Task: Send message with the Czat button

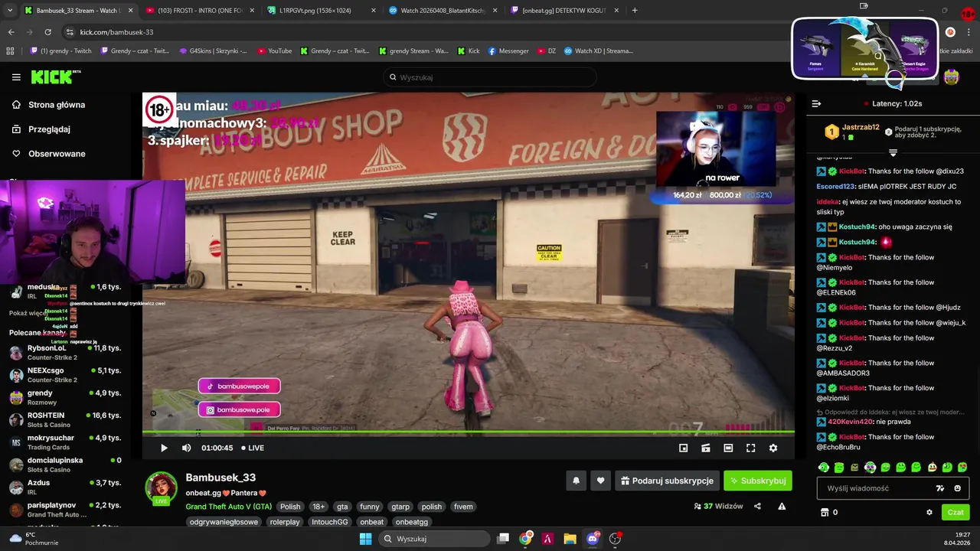Action: tap(955, 512)
